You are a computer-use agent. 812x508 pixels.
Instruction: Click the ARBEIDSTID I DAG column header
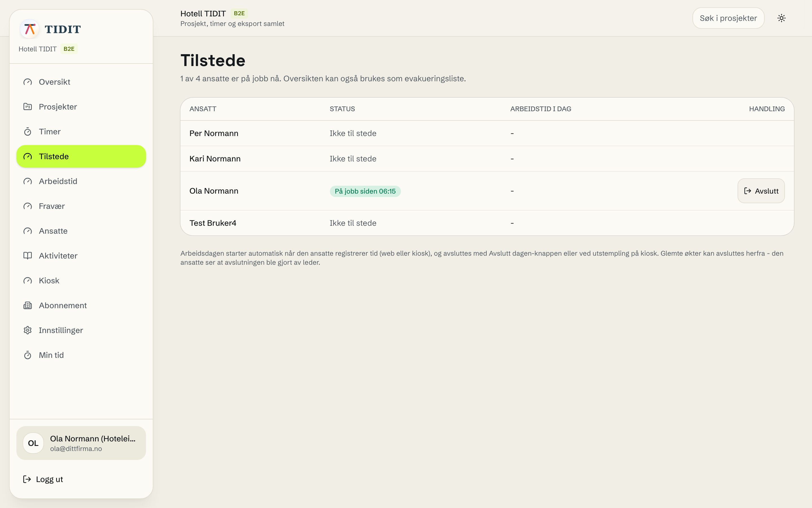[x=540, y=109]
